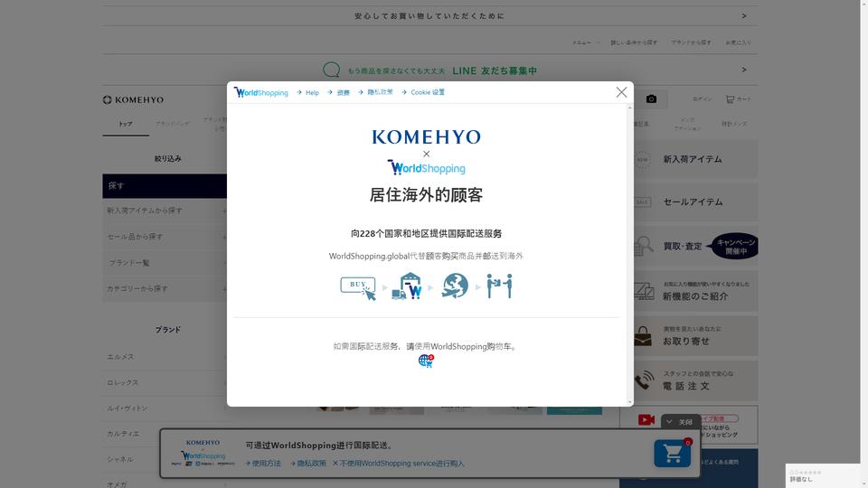Image resolution: width=868 pixels, height=488 pixels.
Task: Open 詳しい条件から探す link
Action: [x=634, y=42]
